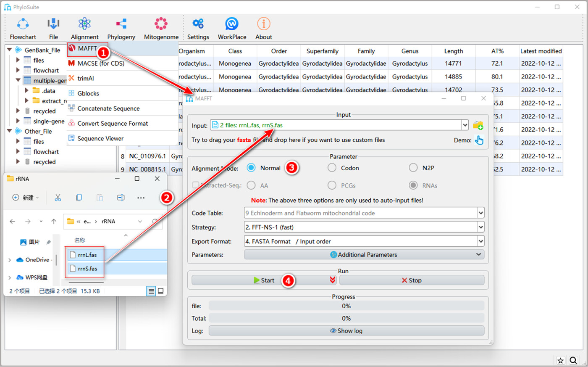Go back in rRNA explorer window
The image size is (588, 367).
tap(13, 221)
